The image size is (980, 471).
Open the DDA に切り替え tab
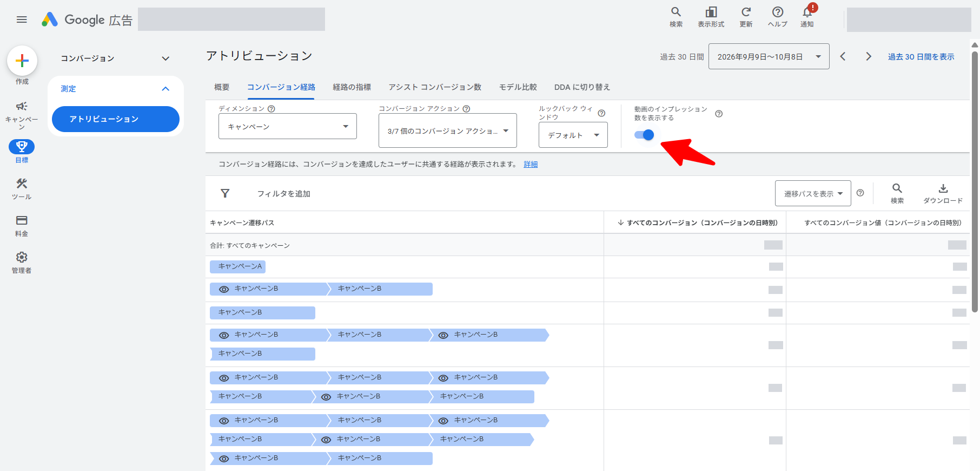[582, 87]
